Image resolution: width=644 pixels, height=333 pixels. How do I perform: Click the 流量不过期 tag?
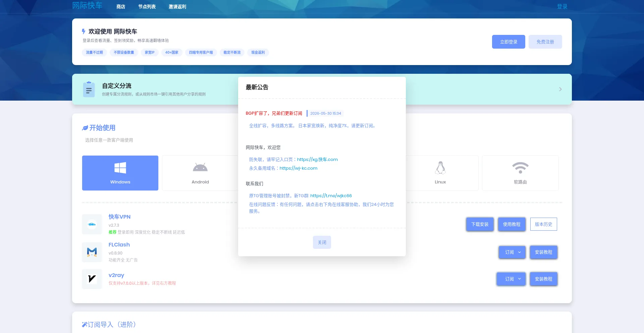tap(94, 52)
